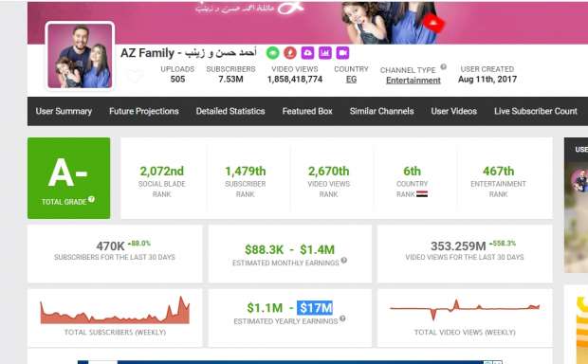
Task: Click the 2,072nd Social Blade rank
Action: 162,172
